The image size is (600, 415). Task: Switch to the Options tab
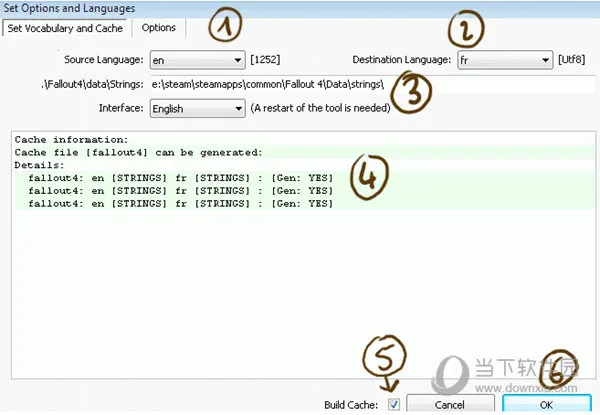[159, 28]
